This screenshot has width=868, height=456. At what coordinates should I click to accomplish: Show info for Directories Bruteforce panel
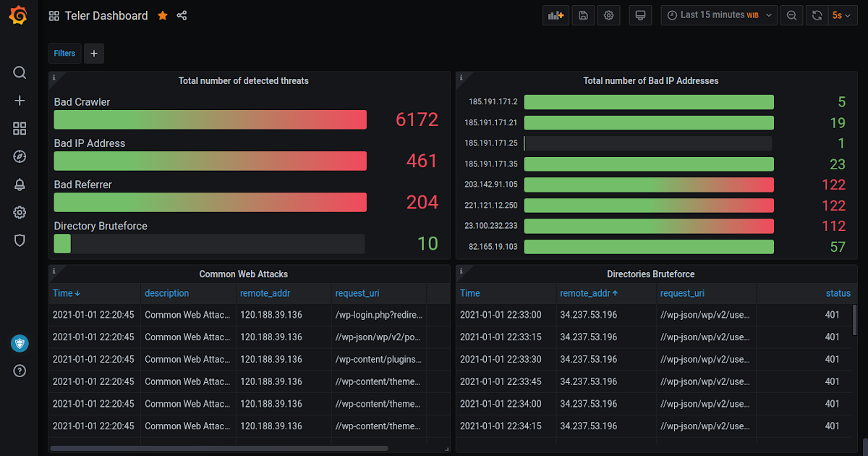(x=461, y=271)
